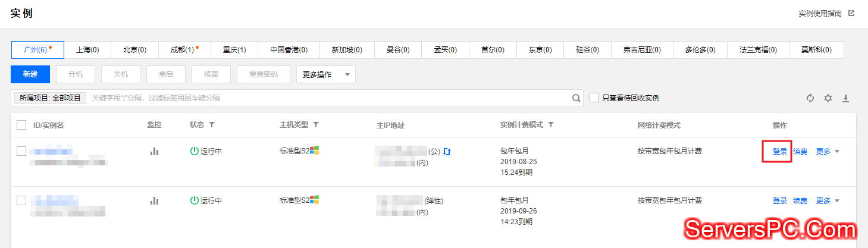Image resolution: width=868 pixels, height=248 pixels.
Task: Click 续费 link for second instance
Action: click(800, 201)
